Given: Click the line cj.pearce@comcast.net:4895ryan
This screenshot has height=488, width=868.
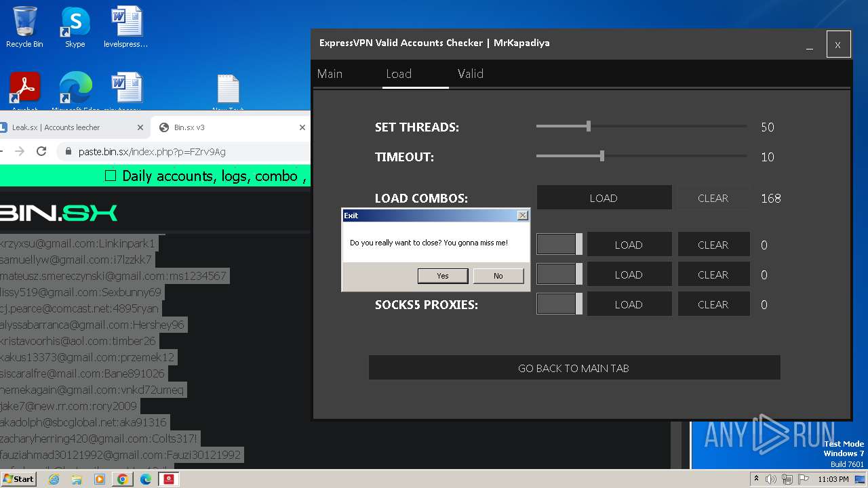Looking at the screenshot, I should 79,308.
